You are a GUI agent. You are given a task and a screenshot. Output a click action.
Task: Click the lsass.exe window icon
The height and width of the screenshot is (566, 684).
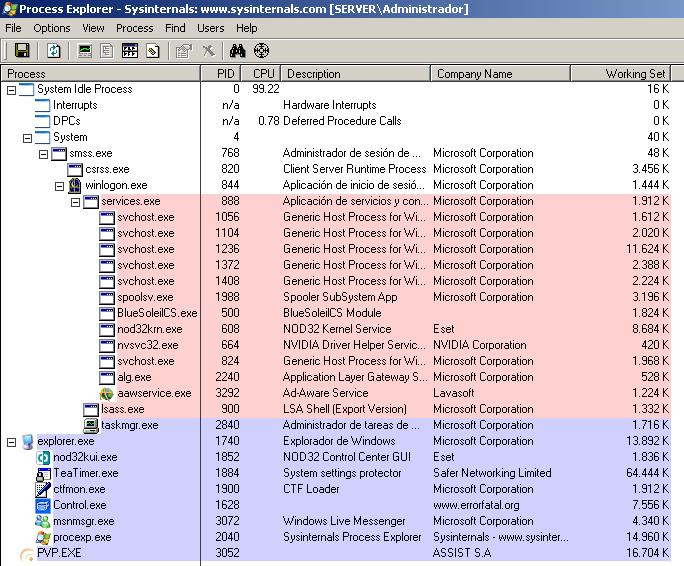pyautogui.click(x=91, y=409)
